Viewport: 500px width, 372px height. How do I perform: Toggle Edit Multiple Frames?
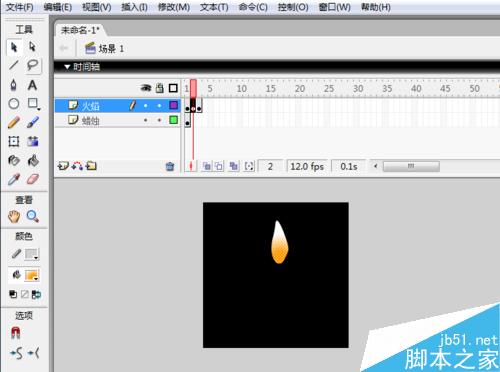click(233, 166)
